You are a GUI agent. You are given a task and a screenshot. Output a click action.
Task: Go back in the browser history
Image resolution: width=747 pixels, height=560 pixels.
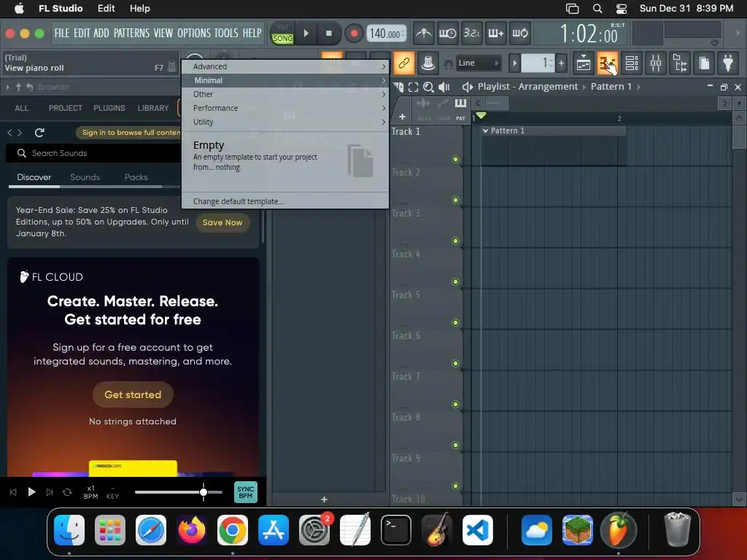(9, 133)
